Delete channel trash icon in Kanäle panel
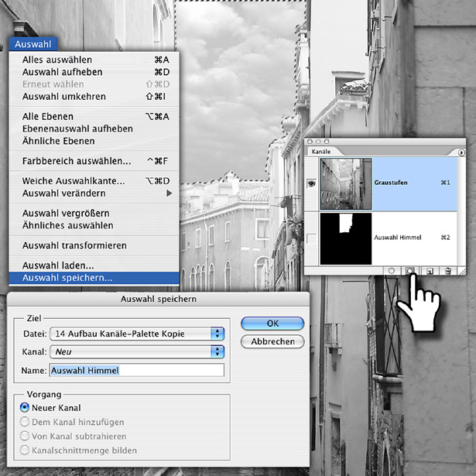 [x=447, y=271]
